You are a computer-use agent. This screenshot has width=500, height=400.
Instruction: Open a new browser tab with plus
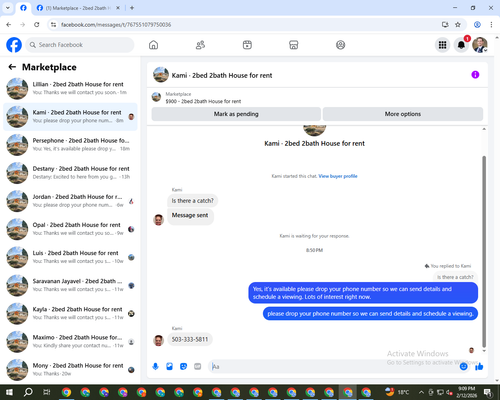click(132, 8)
